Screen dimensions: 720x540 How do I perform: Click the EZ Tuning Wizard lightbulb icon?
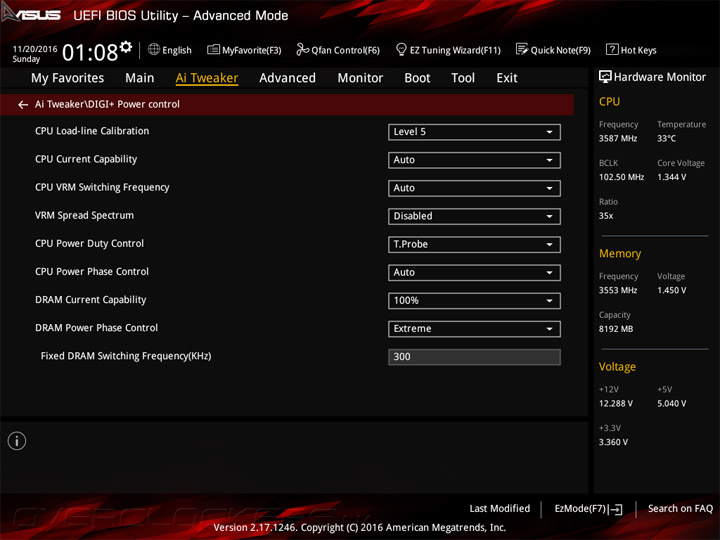click(401, 49)
